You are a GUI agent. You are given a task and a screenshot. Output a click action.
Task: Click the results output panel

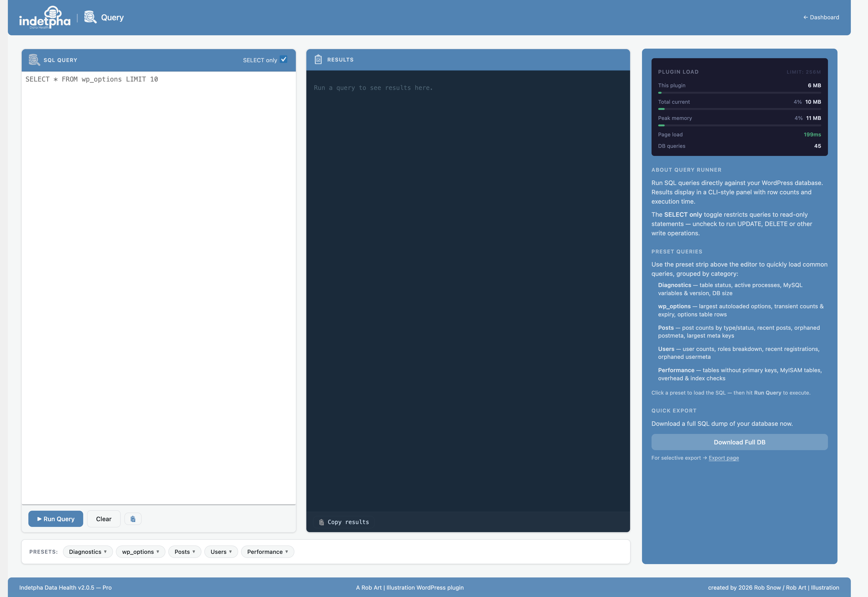(468, 291)
